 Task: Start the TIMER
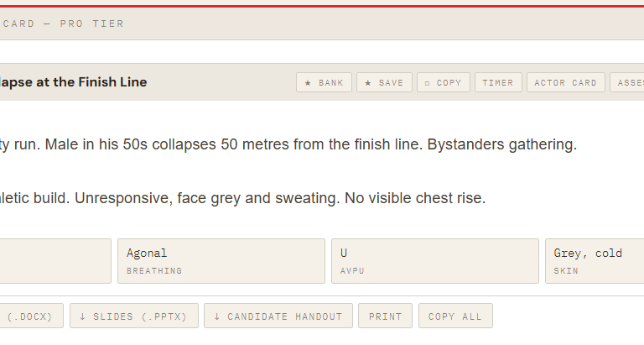pyautogui.click(x=498, y=82)
